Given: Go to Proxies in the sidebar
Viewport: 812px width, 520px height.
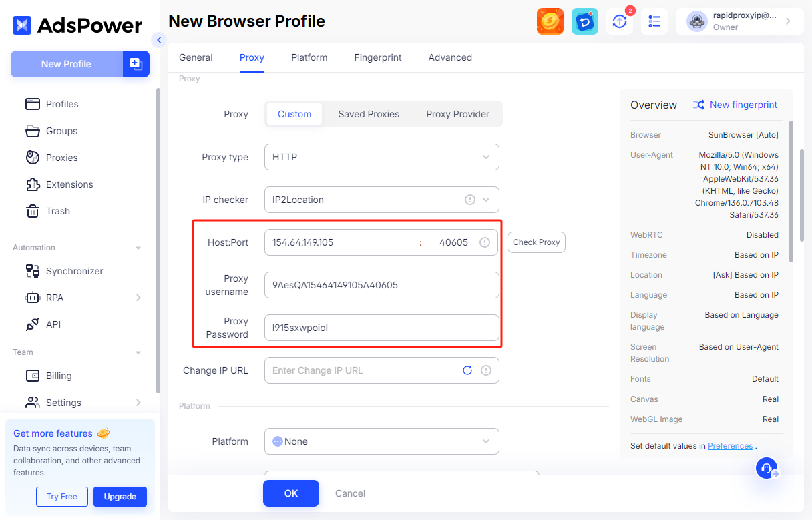Looking at the screenshot, I should 61,158.
